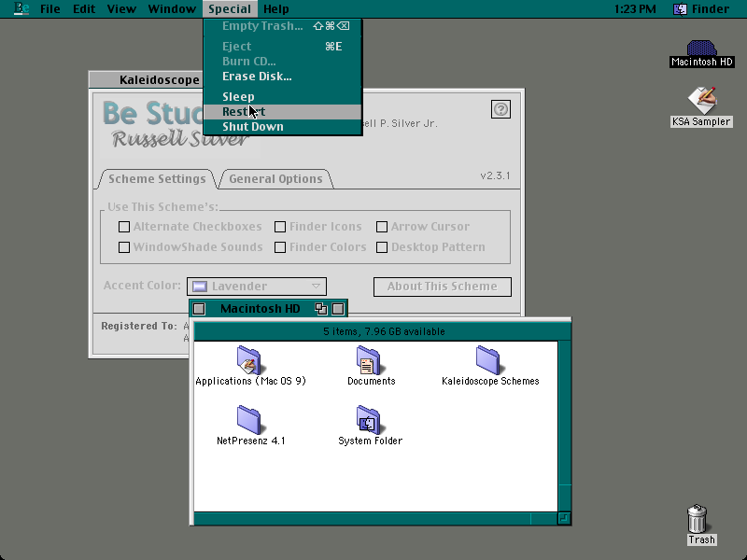Switch to the Scheme Settings tab
The width and height of the screenshot is (747, 560).
pos(157,179)
